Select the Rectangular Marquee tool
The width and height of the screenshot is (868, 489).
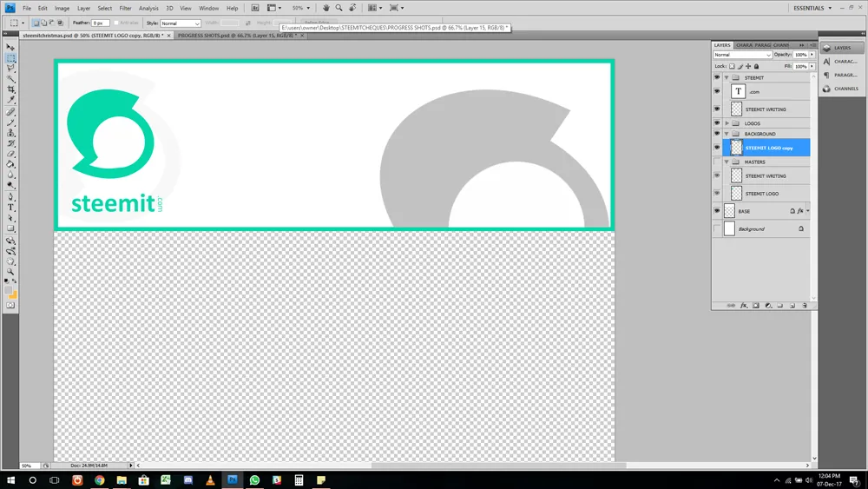coord(10,58)
